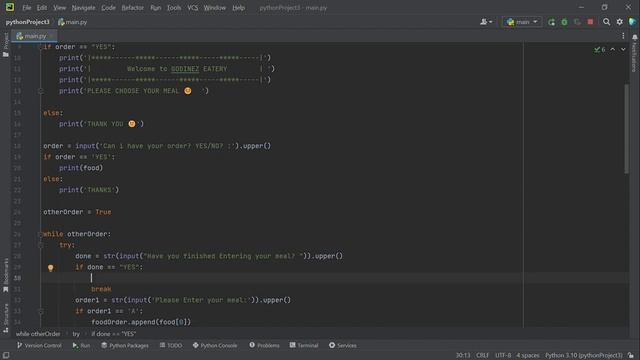Open the Run tool window

click(x=81, y=345)
